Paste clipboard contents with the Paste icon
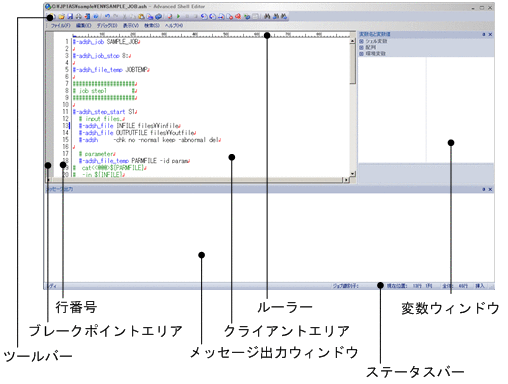The image size is (508, 384). [141, 16]
